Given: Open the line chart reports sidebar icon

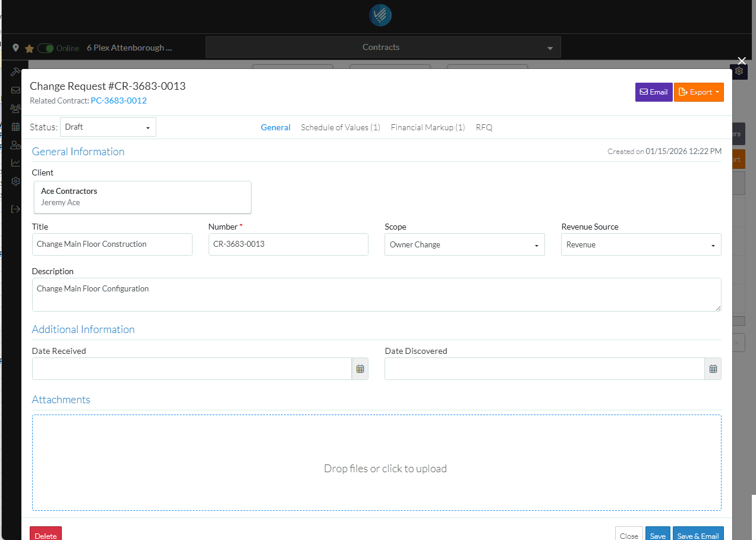Looking at the screenshot, I should [x=15, y=163].
